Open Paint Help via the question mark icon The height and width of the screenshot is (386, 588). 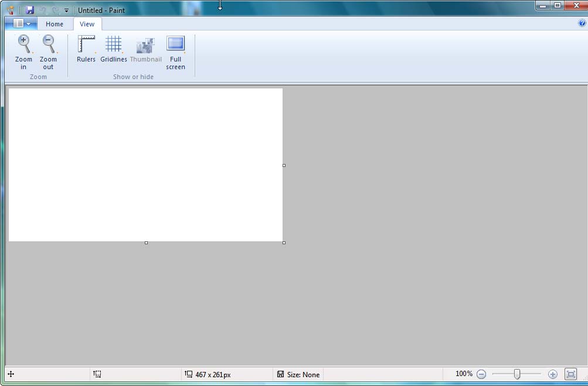pos(582,23)
